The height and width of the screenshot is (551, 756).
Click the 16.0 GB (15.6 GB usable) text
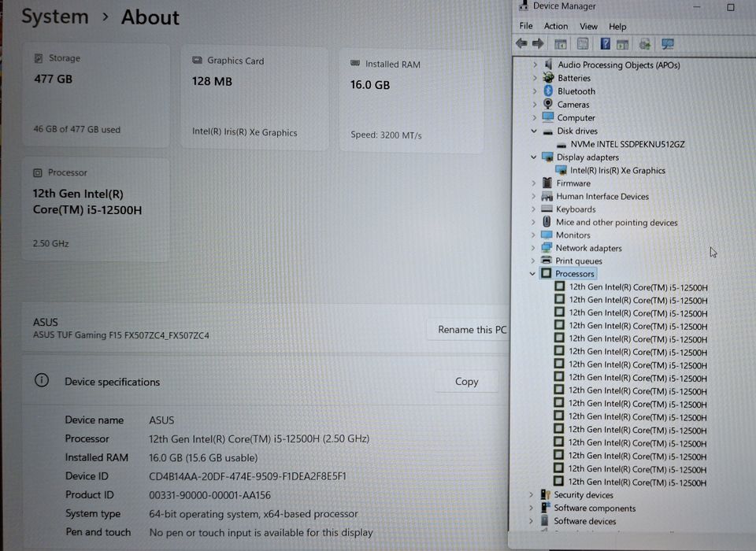203,457
